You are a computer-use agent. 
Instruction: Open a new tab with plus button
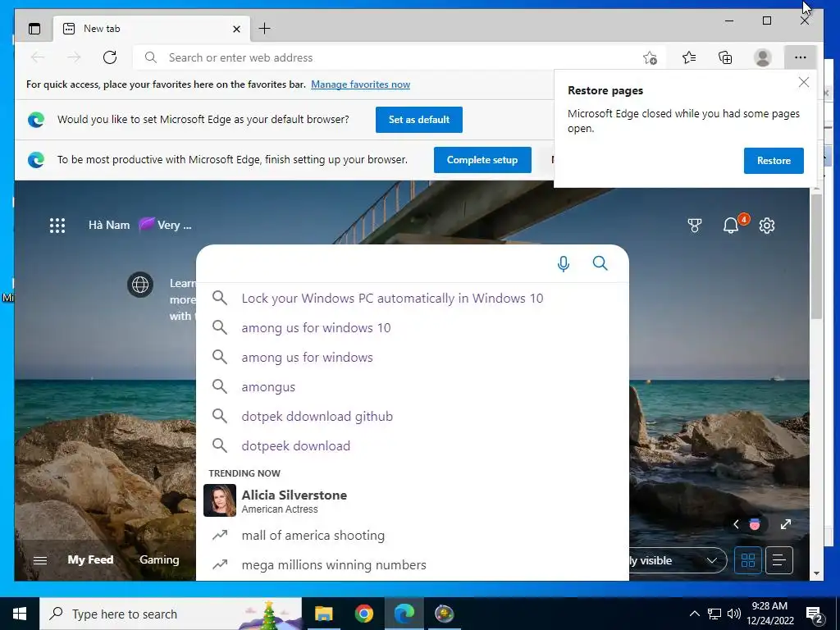click(x=264, y=29)
